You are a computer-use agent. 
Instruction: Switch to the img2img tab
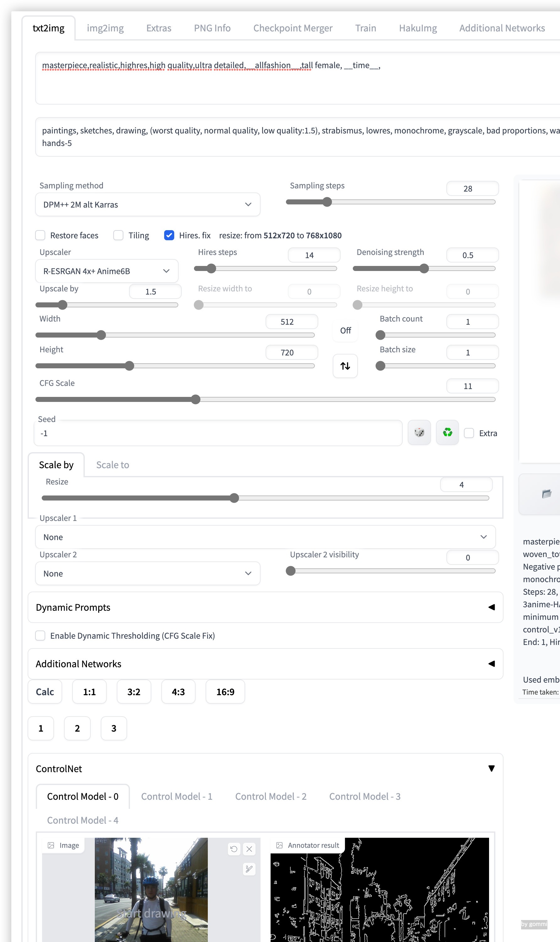pos(105,28)
